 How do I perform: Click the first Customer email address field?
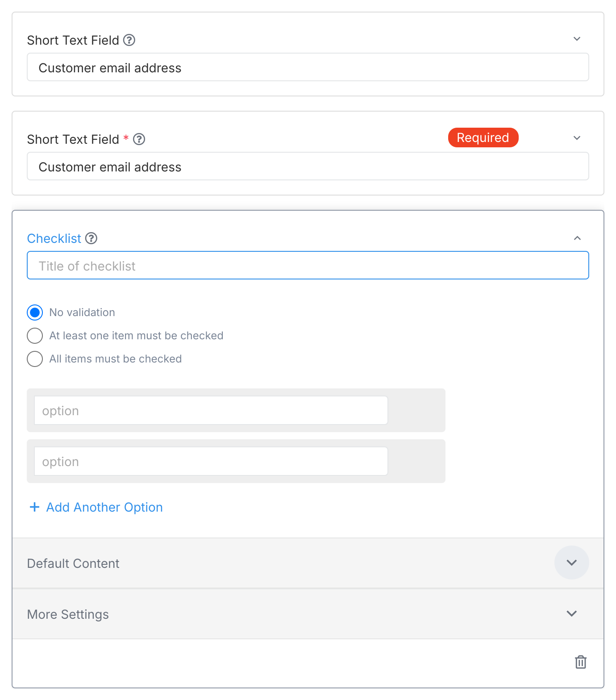coord(308,67)
